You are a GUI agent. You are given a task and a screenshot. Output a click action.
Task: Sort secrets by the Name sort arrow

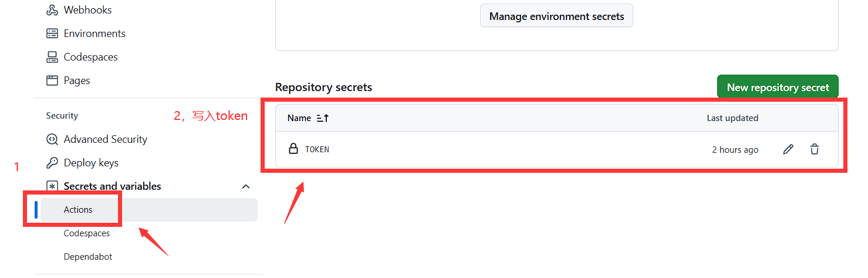tap(323, 118)
